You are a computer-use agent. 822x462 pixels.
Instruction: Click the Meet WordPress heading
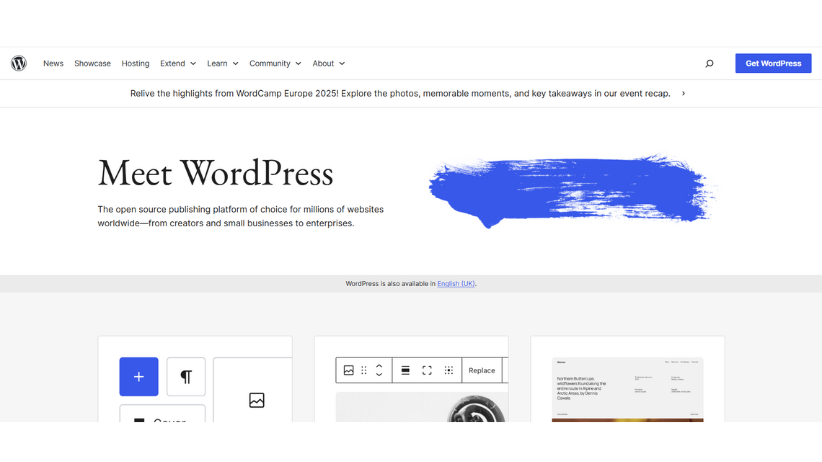215,173
